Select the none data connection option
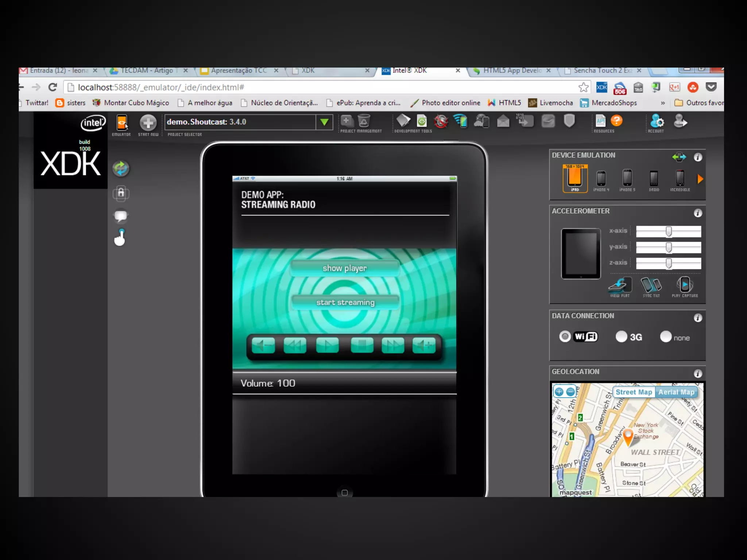The height and width of the screenshot is (560, 747). tap(666, 337)
